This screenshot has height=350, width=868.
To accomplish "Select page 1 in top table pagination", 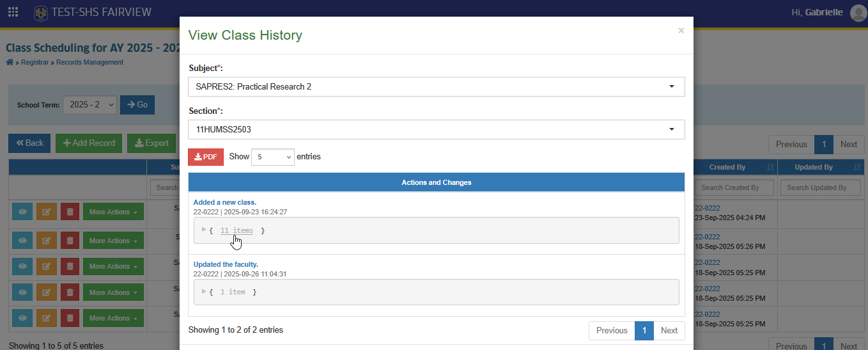I will 824,145.
